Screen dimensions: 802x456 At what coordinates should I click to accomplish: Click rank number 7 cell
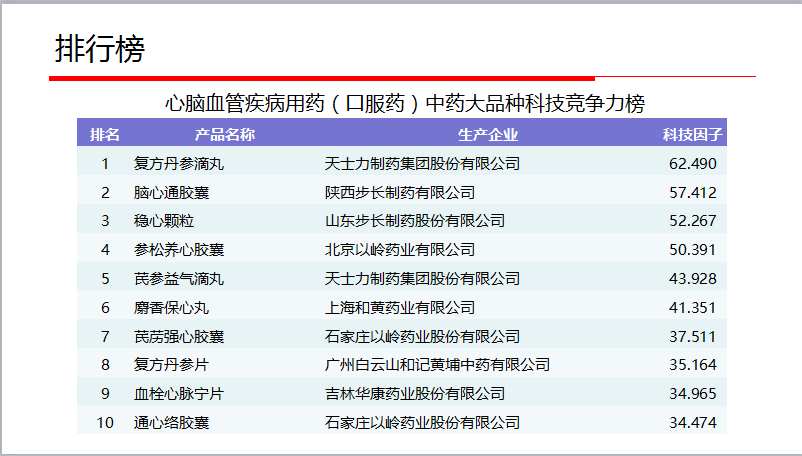tap(105, 336)
